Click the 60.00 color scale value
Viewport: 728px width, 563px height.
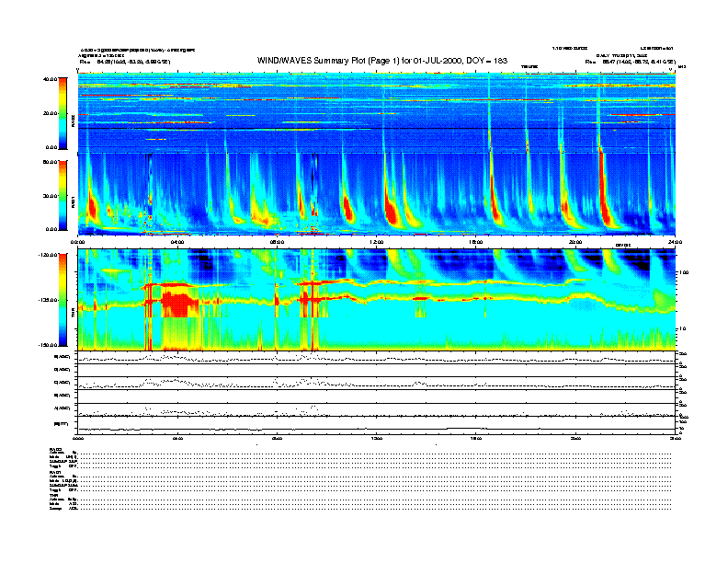50,162
